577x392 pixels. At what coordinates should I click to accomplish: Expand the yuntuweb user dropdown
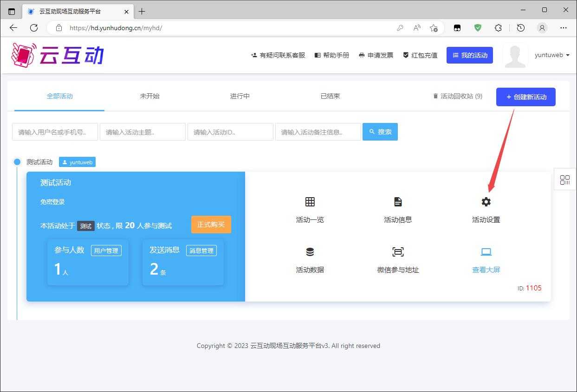click(552, 55)
